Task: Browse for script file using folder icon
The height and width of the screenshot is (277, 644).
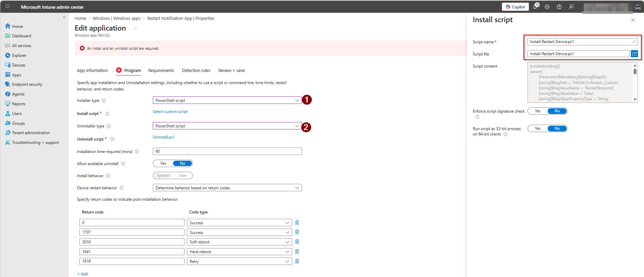Action: (x=634, y=53)
